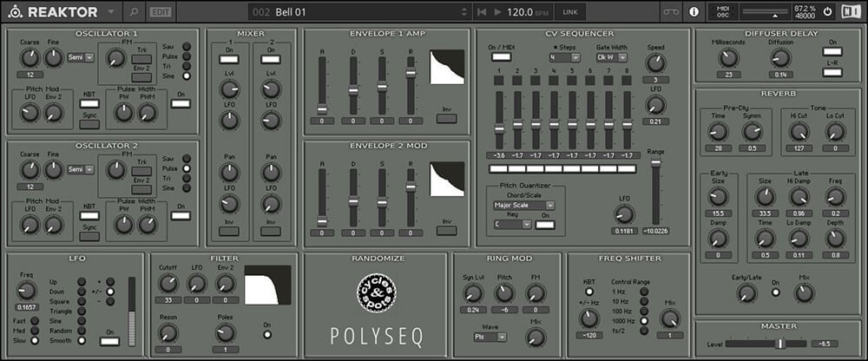
Task: Click the LINK button
Action: click(570, 11)
